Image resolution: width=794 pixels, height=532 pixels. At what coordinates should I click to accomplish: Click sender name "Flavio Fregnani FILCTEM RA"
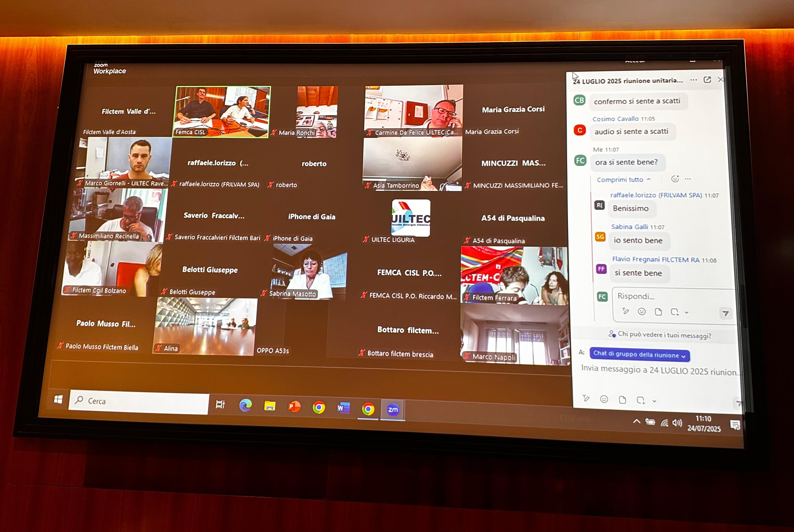coord(656,260)
